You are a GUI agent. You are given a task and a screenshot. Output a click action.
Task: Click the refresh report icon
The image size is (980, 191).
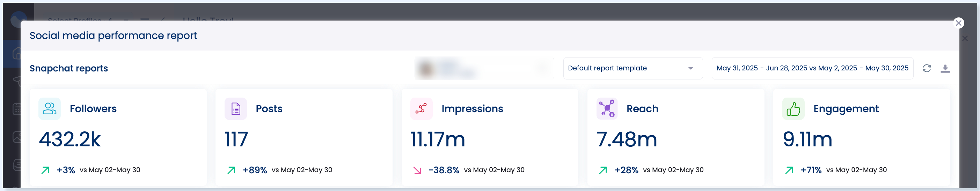click(926, 68)
